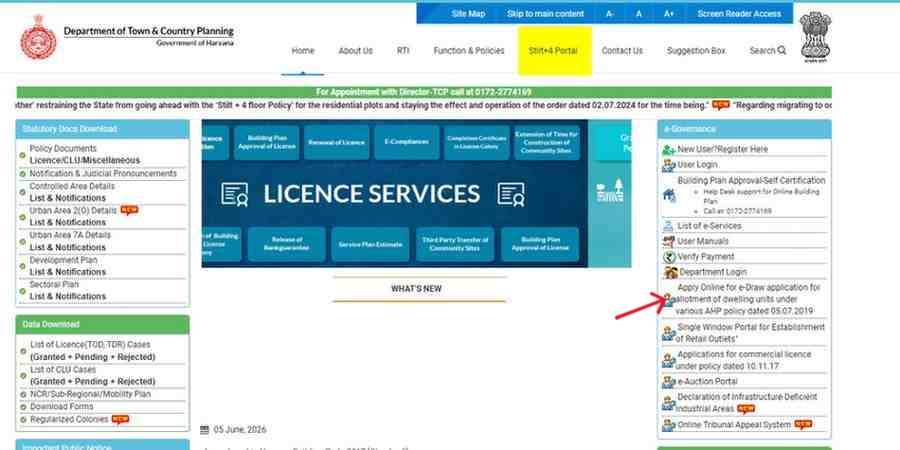This screenshot has width=900, height=450.
Task: Open the Download Forms link
Action: click(x=61, y=407)
